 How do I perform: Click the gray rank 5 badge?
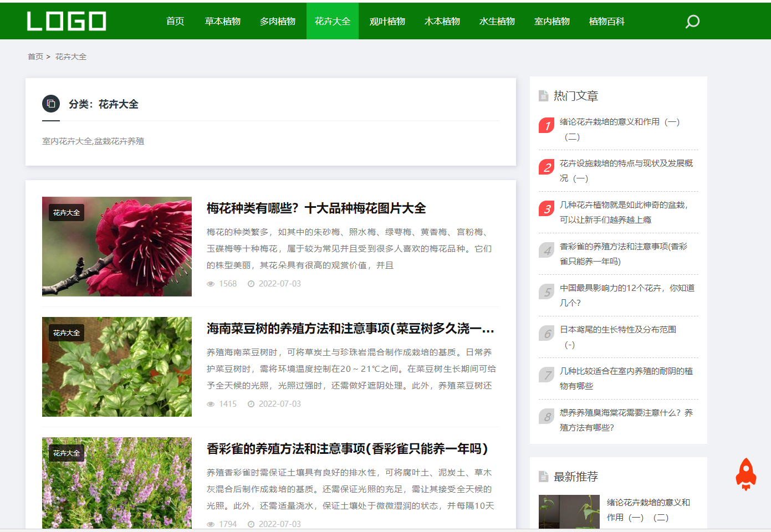click(x=547, y=292)
